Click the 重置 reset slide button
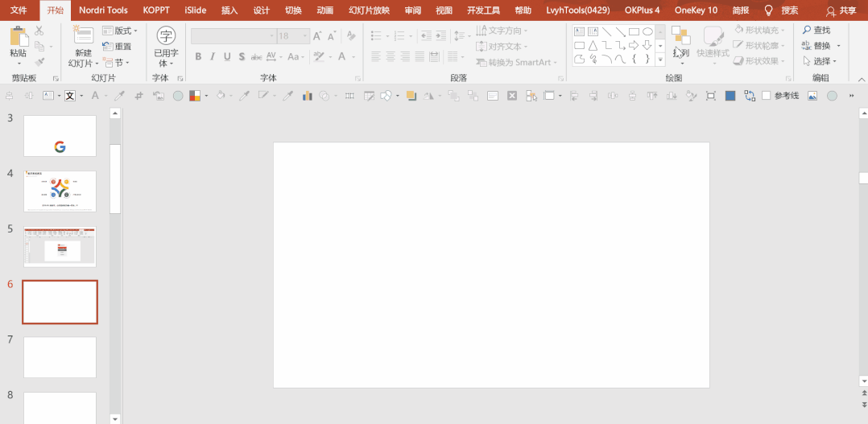This screenshot has width=868, height=424. (x=118, y=47)
